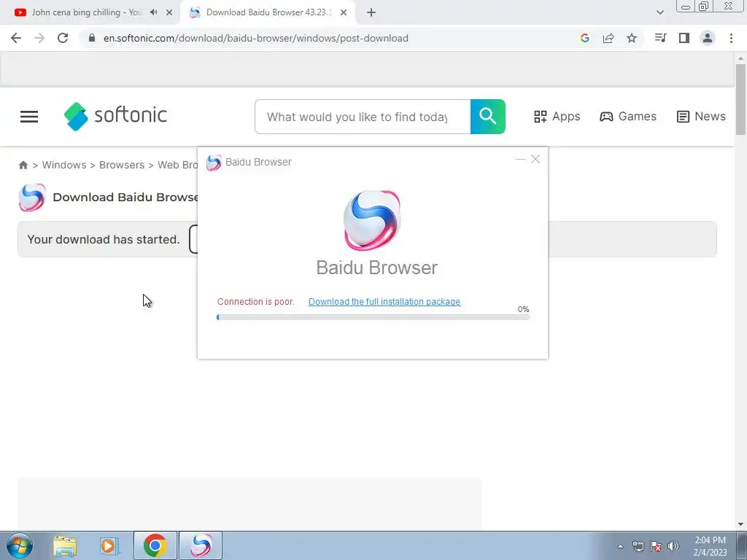Click the Softonic logo

(x=116, y=116)
